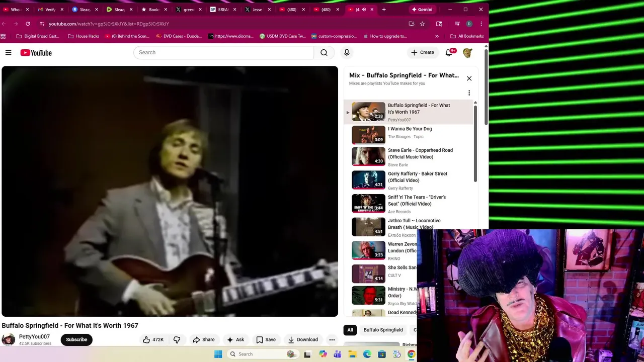The height and width of the screenshot is (362, 644).
Task: Switch to the green X tab
Action: pyautogui.click(x=187, y=10)
